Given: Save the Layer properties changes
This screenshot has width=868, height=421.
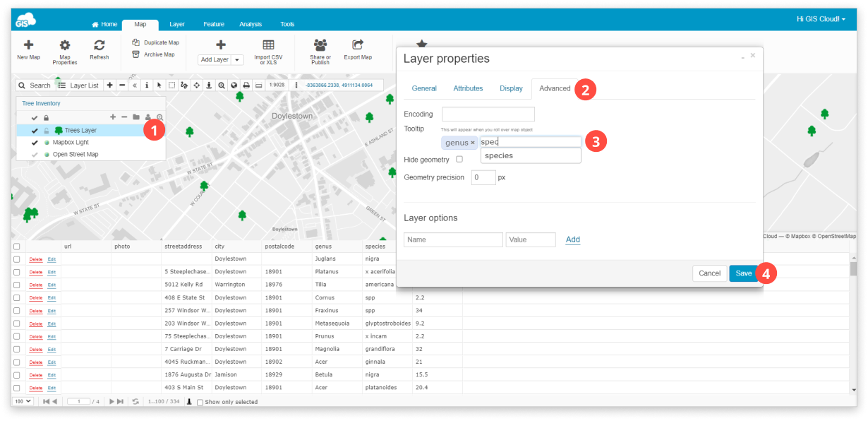Looking at the screenshot, I should coord(744,273).
